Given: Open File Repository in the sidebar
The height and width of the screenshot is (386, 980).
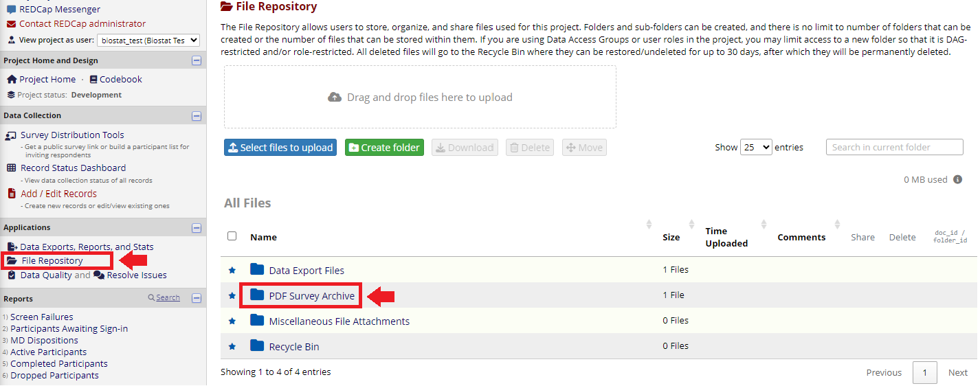Looking at the screenshot, I should click(52, 260).
